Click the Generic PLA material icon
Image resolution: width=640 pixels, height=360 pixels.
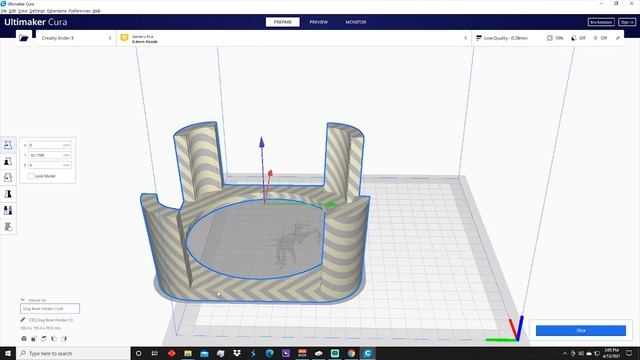[124, 38]
